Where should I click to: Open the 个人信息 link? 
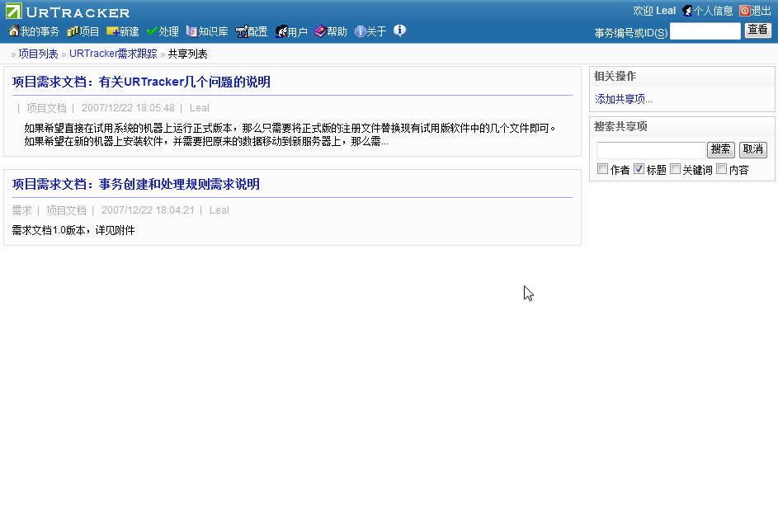[713, 11]
